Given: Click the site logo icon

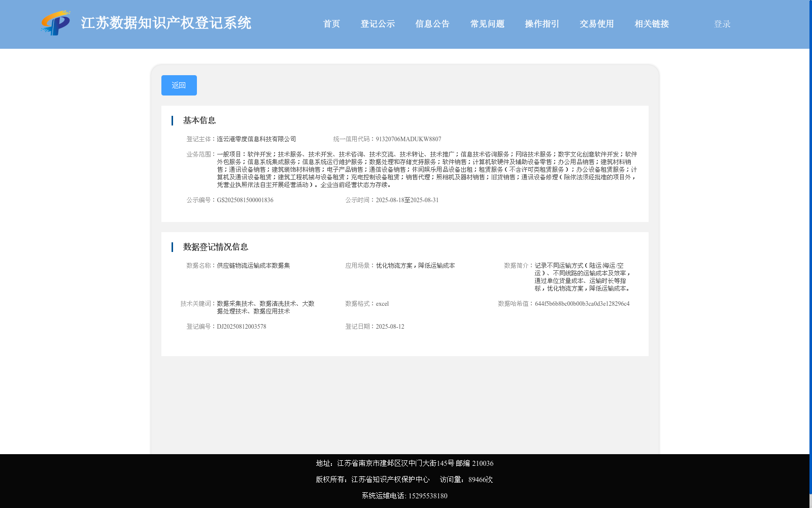Looking at the screenshot, I should [x=56, y=23].
